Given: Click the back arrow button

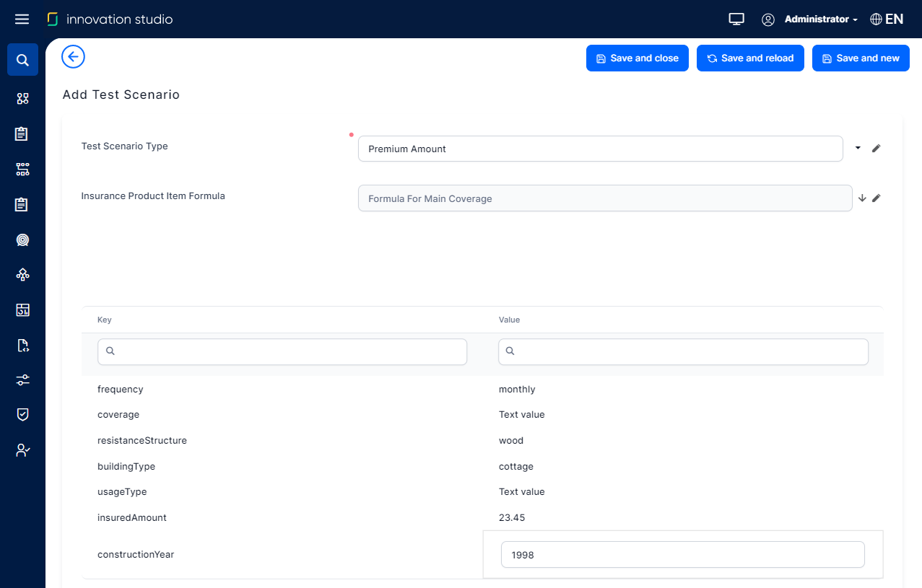Looking at the screenshot, I should click(73, 57).
